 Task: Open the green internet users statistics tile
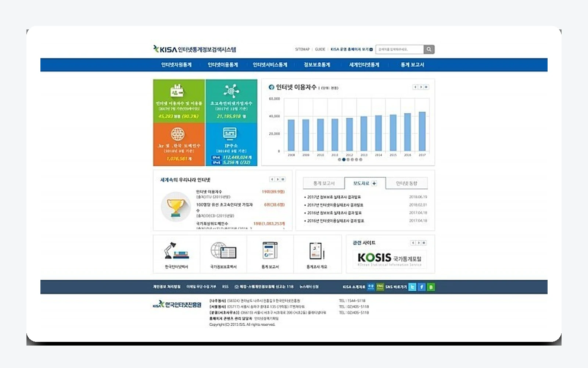pyautogui.click(x=179, y=101)
